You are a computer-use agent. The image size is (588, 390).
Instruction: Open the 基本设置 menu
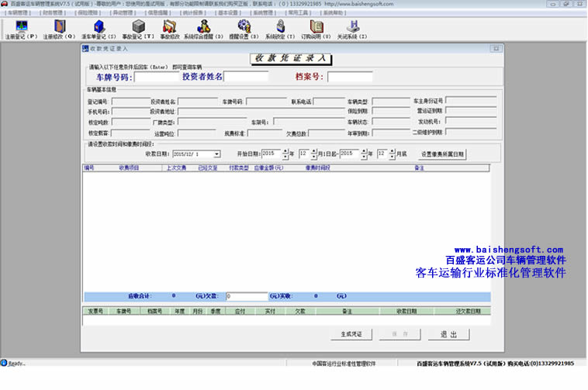(x=228, y=12)
